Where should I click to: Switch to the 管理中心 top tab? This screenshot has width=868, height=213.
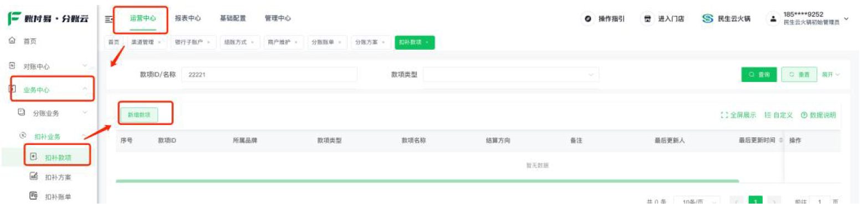(x=278, y=18)
